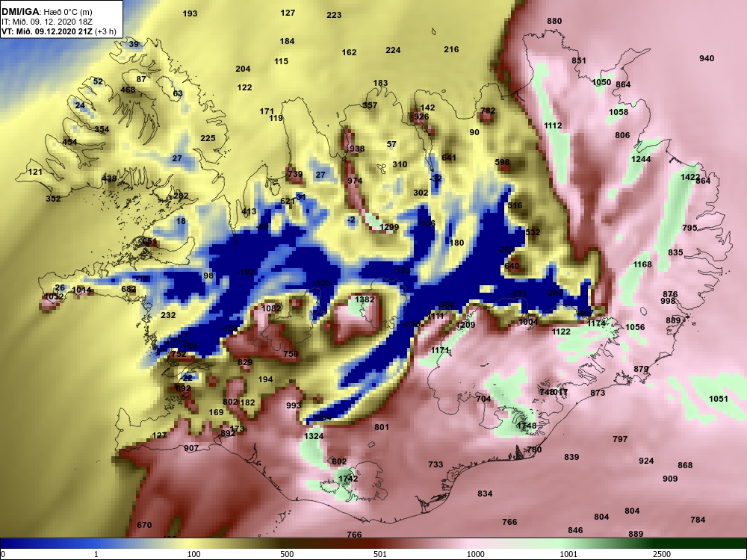
Task: Click the map value '193'
Action: [190, 13]
